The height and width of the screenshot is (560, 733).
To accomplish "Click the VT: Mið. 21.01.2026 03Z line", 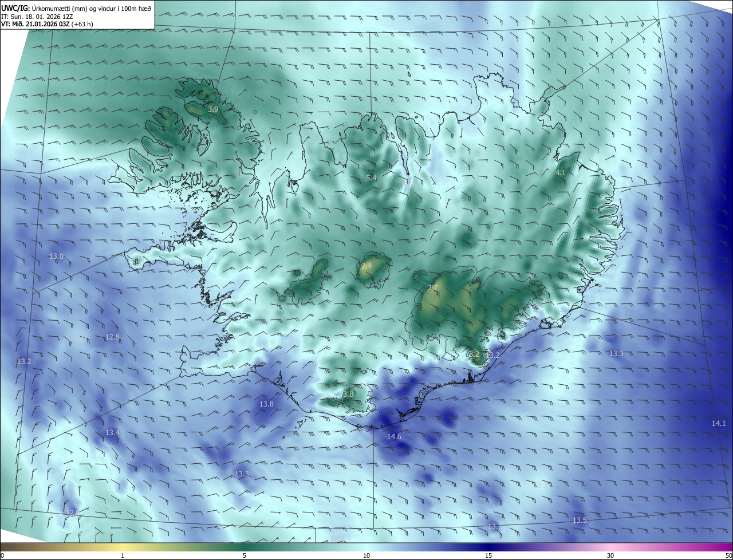I will [x=47, y=24].
